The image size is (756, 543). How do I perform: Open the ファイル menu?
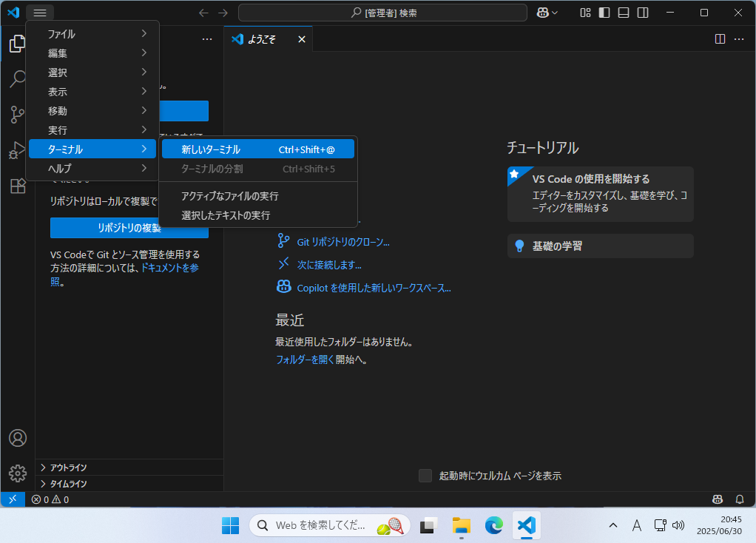[x=92, y=34]
